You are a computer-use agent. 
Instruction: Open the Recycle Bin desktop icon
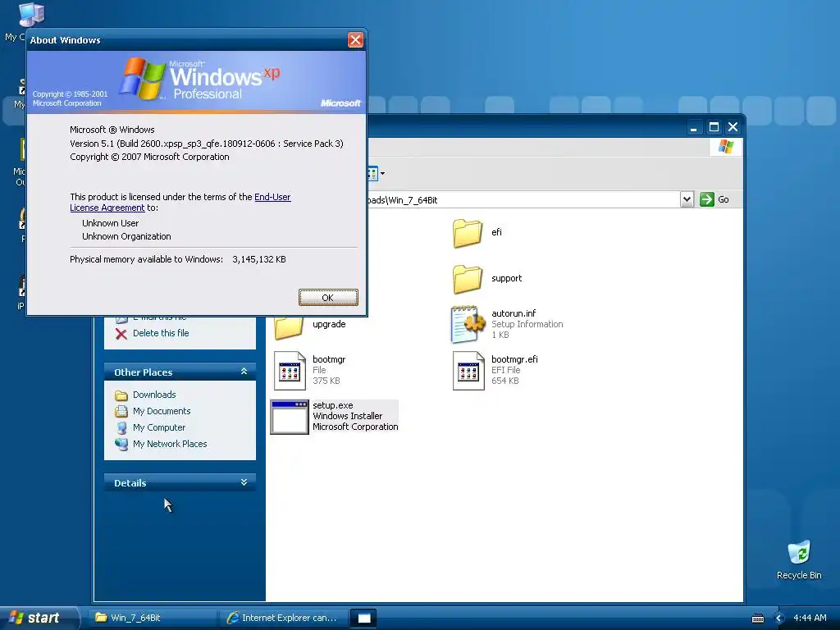point(799,559)
